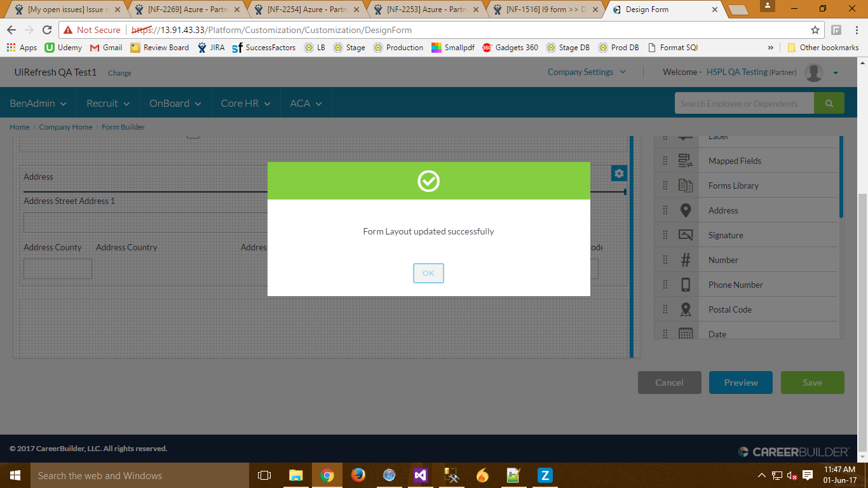This screenshot has height=488, width=868.
Task: Click OK in the success dialog
Action: (428, 273)
